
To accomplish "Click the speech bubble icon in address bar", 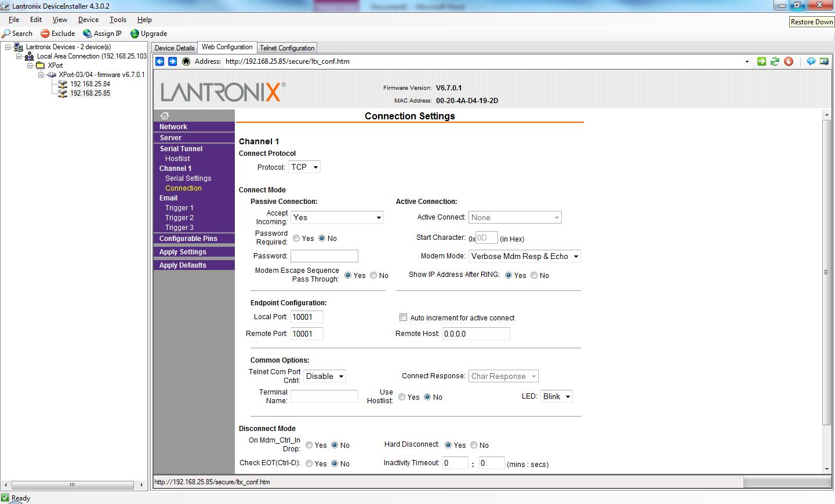I will pyautogui.click(x=811, y=61).
